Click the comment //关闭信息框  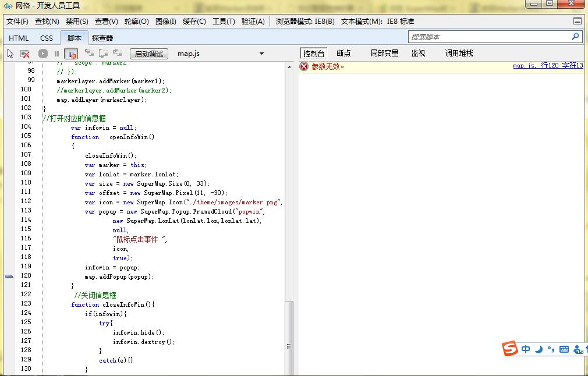click(x=95, y=295)
